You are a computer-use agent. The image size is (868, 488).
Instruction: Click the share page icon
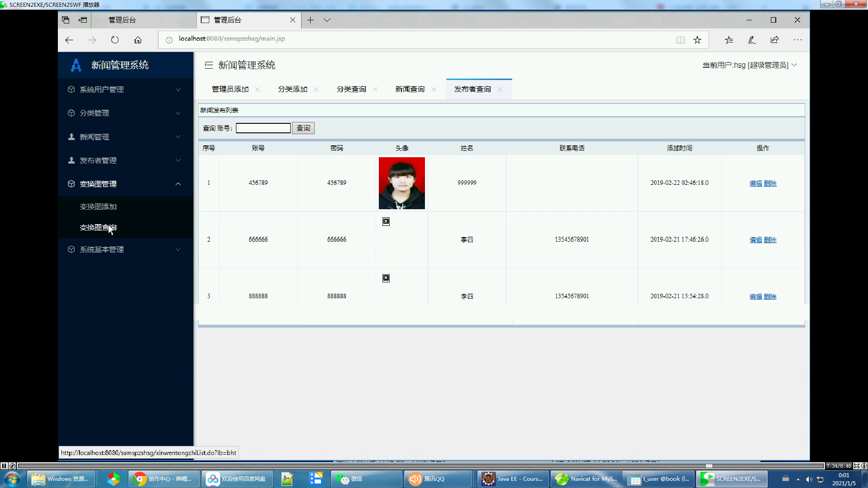point(775,40)
